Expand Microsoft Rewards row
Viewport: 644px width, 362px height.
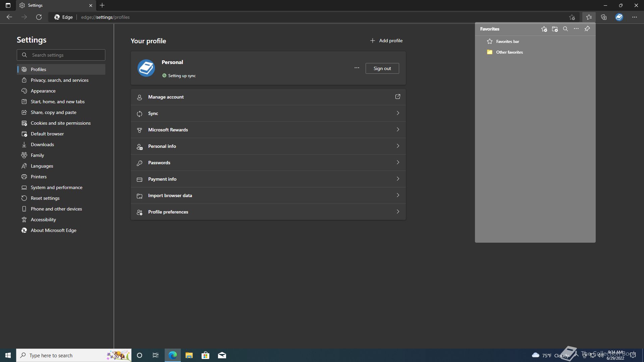(x=268, y=130)
